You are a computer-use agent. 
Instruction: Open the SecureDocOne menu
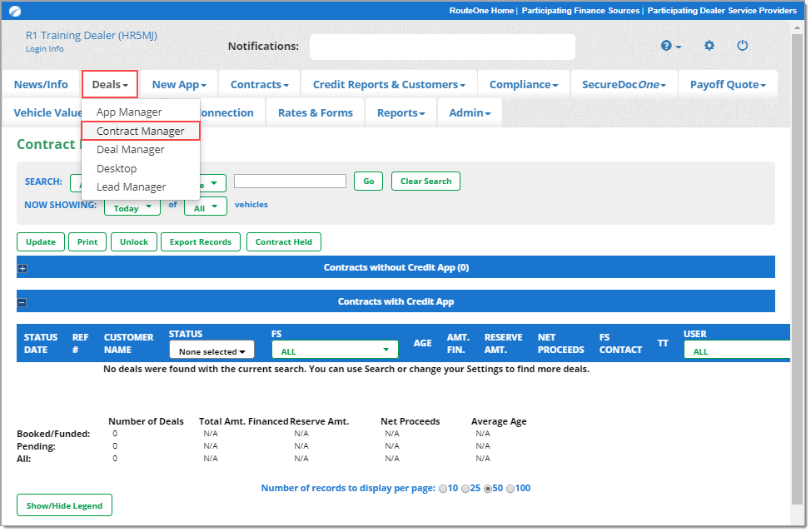point(624,85)
